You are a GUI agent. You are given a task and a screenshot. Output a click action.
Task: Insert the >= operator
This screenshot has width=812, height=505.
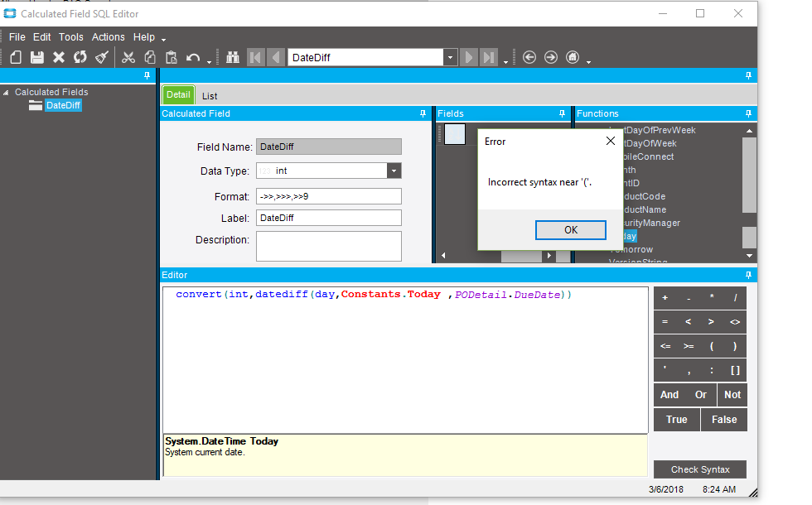pyautogui.click(x=689, y=346)
